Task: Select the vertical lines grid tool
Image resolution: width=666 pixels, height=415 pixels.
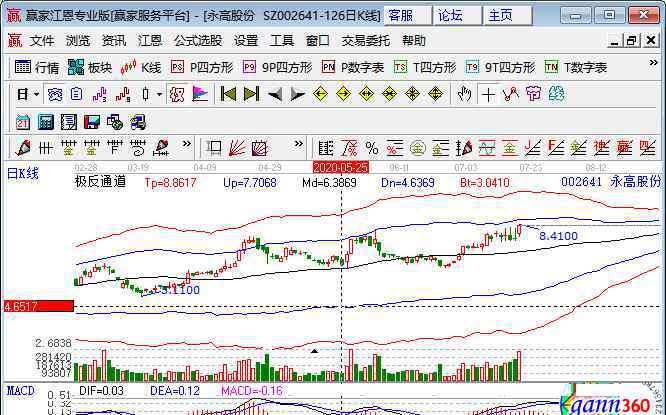Action: tap(45, 148)
